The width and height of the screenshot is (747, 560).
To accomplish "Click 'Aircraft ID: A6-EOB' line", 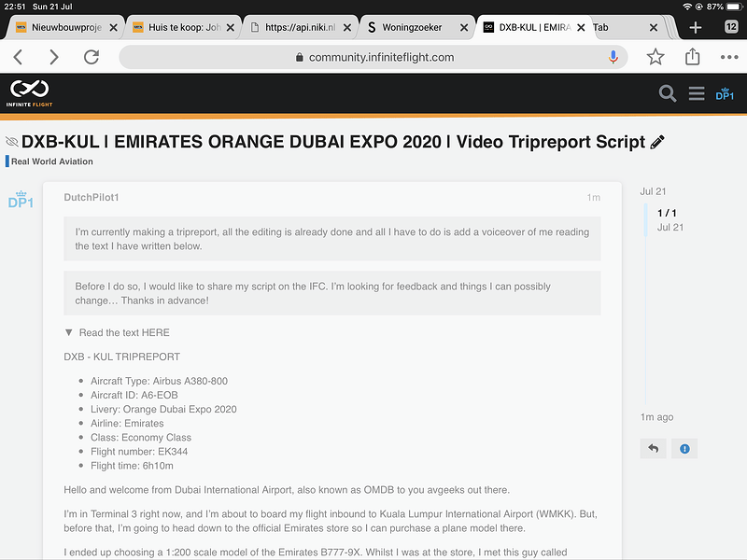I will [x=134, y=395].
